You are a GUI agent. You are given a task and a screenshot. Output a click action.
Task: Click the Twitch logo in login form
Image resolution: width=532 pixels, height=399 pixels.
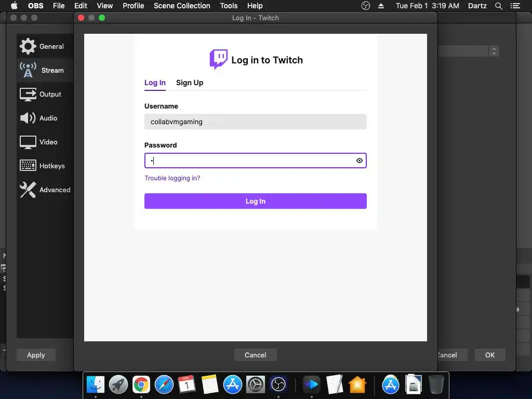[218, 59]
